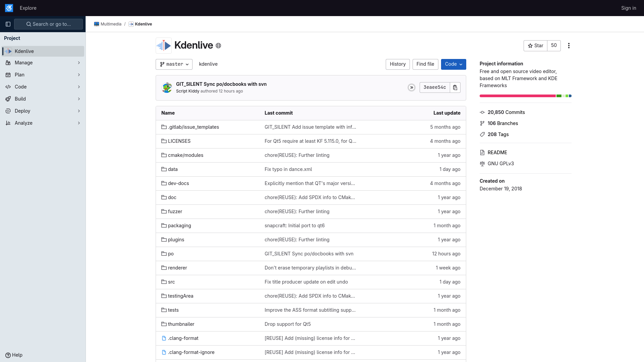Open Build in sidebar menu
This screenshot has width=644, height=362.
(43, 99)
